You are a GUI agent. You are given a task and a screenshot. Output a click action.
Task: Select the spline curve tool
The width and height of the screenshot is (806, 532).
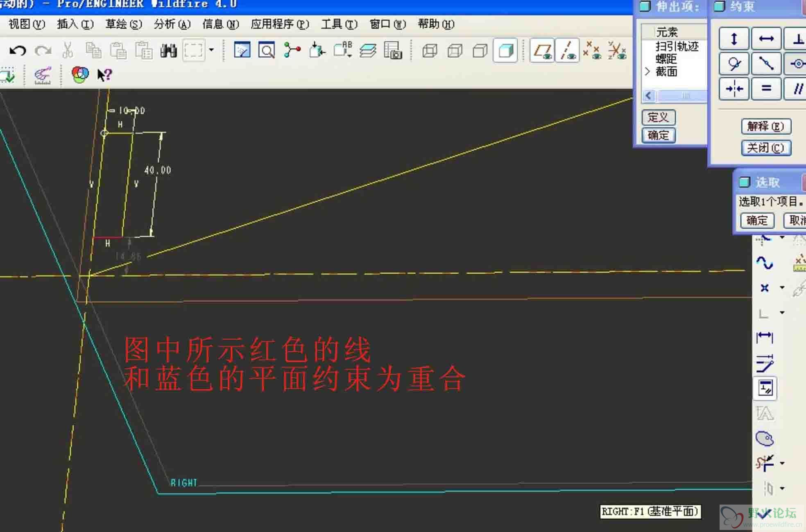tap(764, 263)
